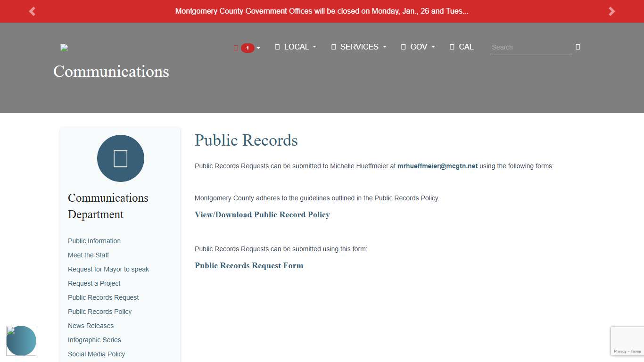Open View/Download Public Record Policy link
The width and height of the screenshot is (644, 362).
click(262, 215)
